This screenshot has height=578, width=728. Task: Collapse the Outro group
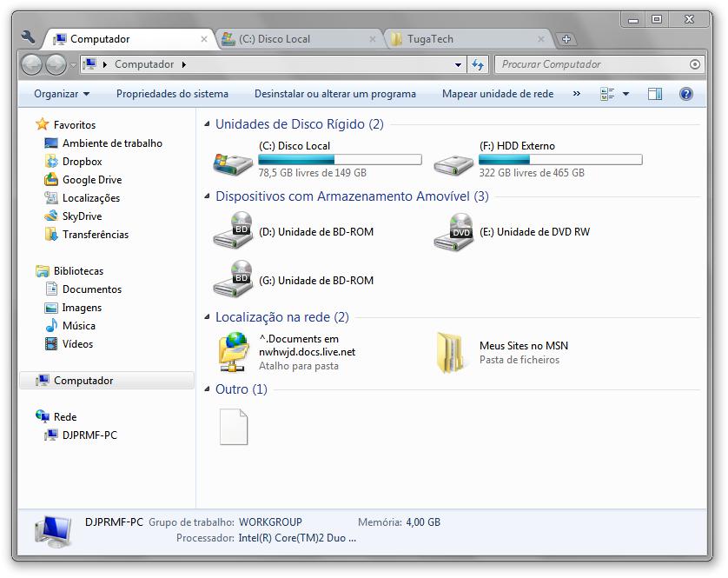pos(207,389)
